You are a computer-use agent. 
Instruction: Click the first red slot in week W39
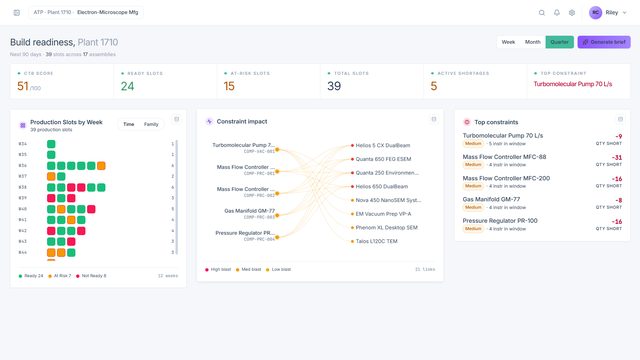51,198
